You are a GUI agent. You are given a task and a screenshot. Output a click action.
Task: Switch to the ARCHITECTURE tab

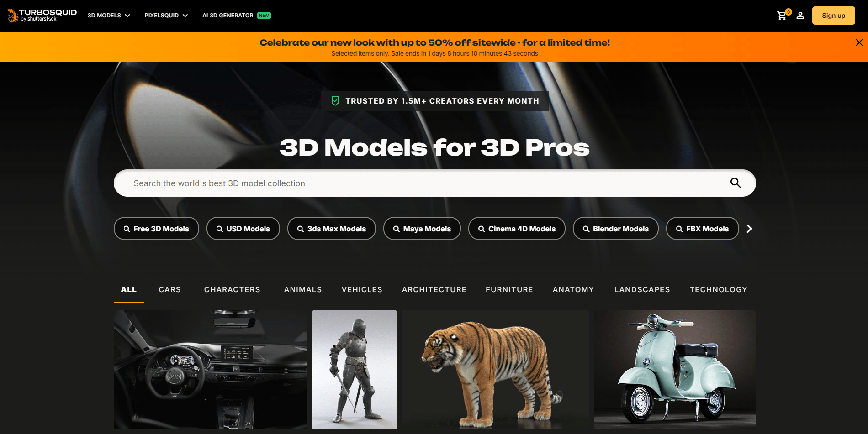[x=434, y=290]
